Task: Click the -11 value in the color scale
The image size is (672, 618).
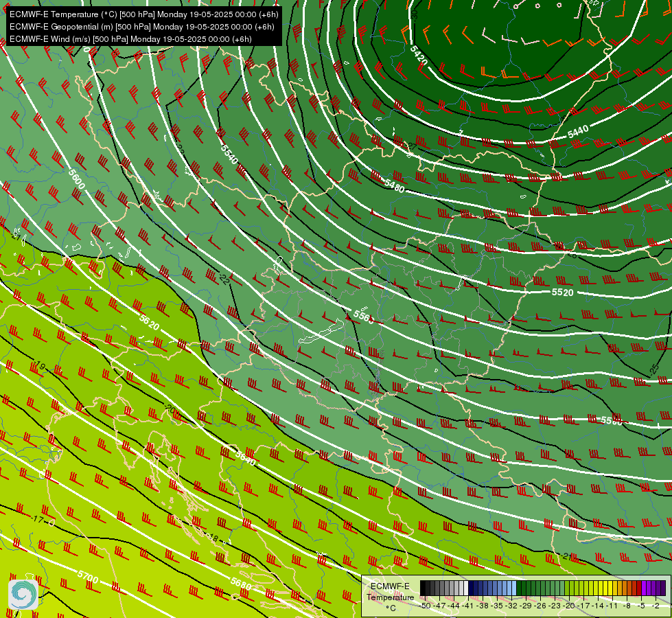Action: pos(612,606)
